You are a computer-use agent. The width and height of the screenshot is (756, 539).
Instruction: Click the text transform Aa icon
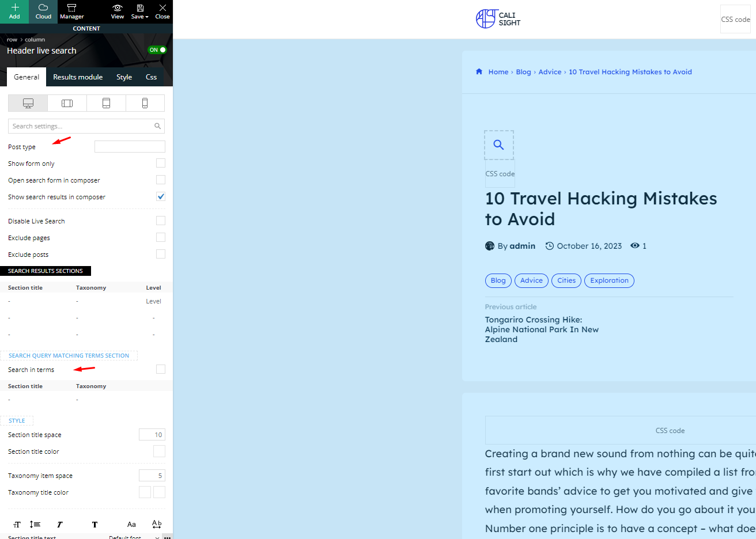coord(131,525)
